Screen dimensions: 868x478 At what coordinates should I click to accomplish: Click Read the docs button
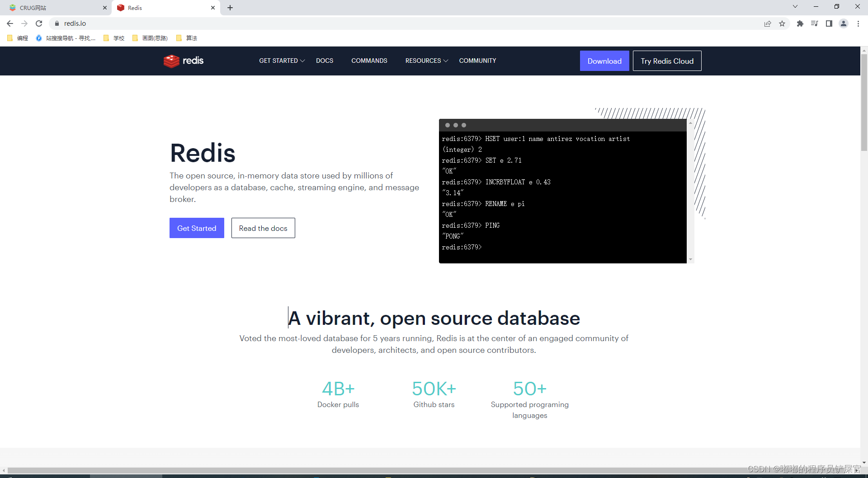click(x=263, y=228)
